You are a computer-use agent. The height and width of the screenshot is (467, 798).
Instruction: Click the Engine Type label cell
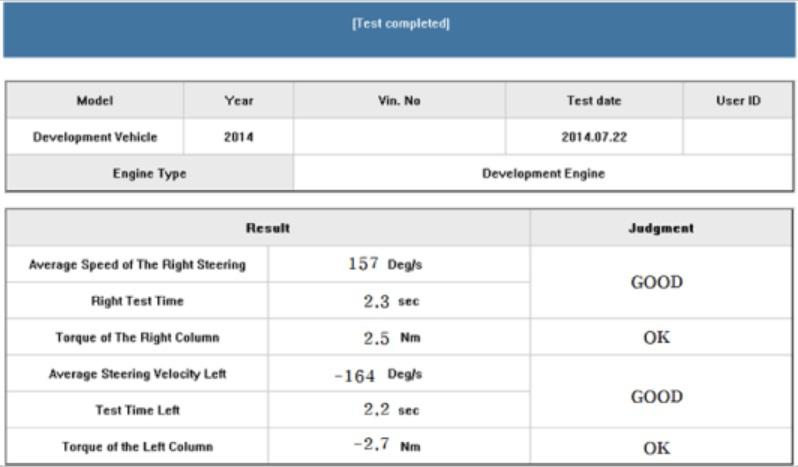pyautogui.click(x=150, y=173)
